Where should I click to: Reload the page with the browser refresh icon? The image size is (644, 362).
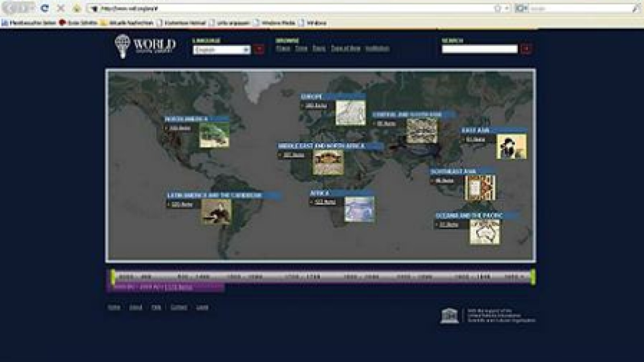click(45, 8)
